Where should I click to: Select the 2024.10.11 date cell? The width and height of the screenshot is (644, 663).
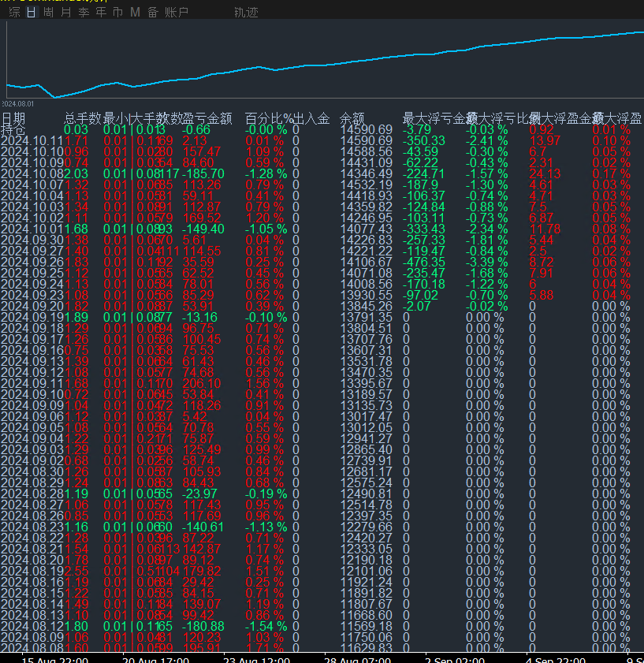click(32, 141)
